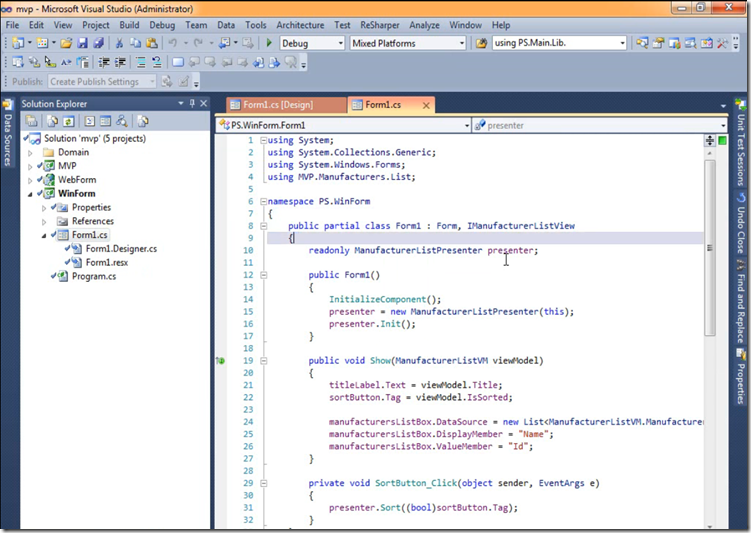Click the Undo arrow icon
This screenshot has width=751, height=533.
pos(172,43)
